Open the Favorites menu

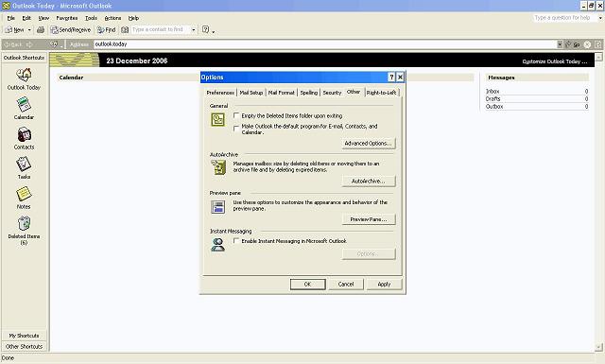coord(67,18)
